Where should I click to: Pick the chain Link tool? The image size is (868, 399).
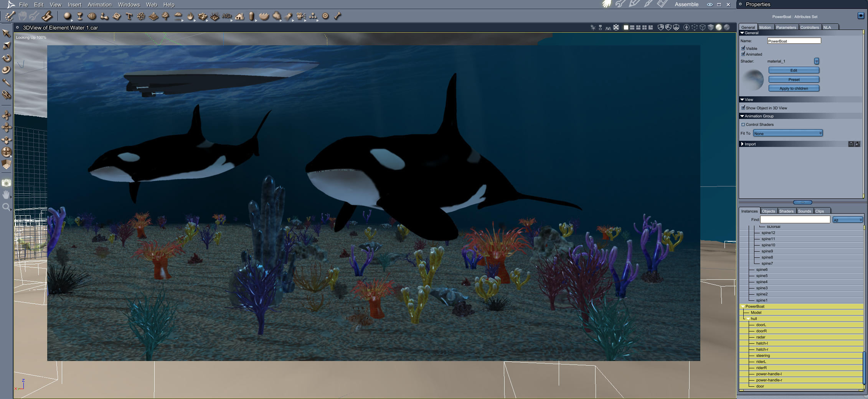pos(6,95)
